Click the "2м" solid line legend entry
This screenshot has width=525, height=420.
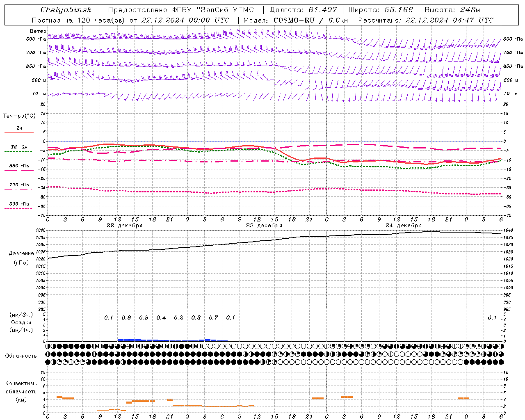coord(19,128)
